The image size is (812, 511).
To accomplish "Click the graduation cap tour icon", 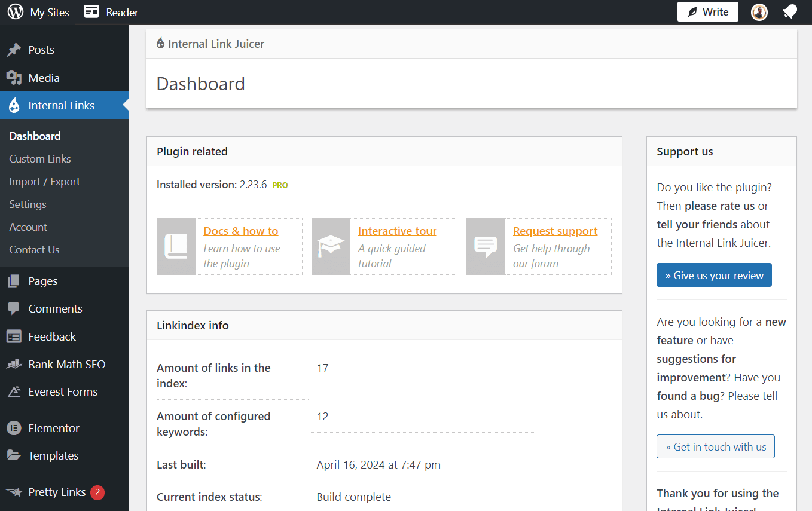I will pyautogui.click(x=331, y=246).
